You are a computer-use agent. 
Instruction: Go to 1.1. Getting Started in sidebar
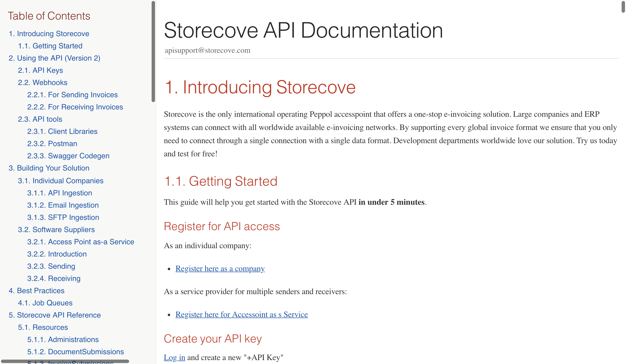[x=50, y=46]
